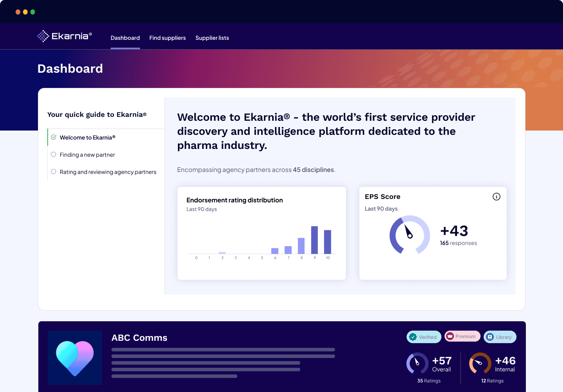Click the ABC Comms heart logo
Viewport: 563px width, 392px height.
[x=75, y=358]
